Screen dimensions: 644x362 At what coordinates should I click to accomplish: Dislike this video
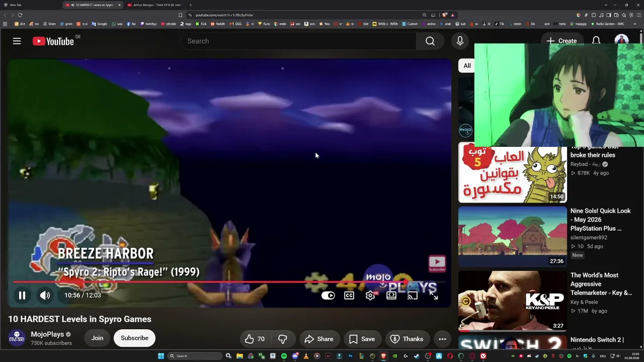(283, 339)
